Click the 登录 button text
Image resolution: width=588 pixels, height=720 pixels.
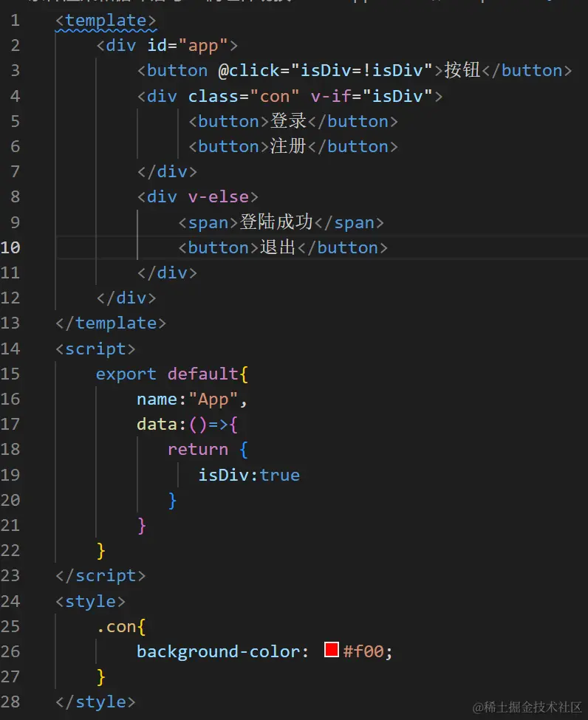[288, 121]
